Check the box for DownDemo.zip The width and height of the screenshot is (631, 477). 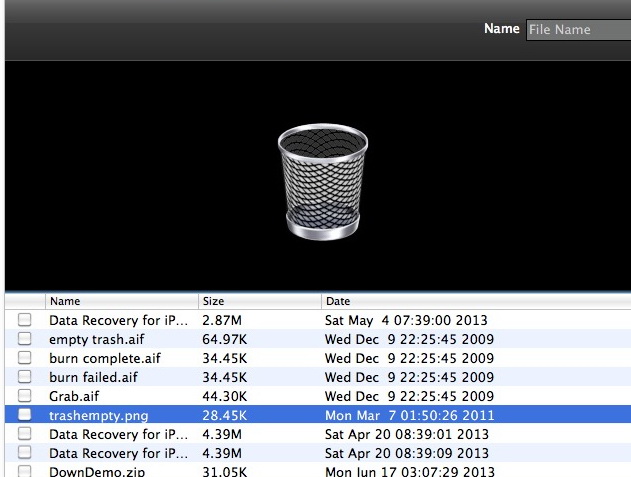25,471
